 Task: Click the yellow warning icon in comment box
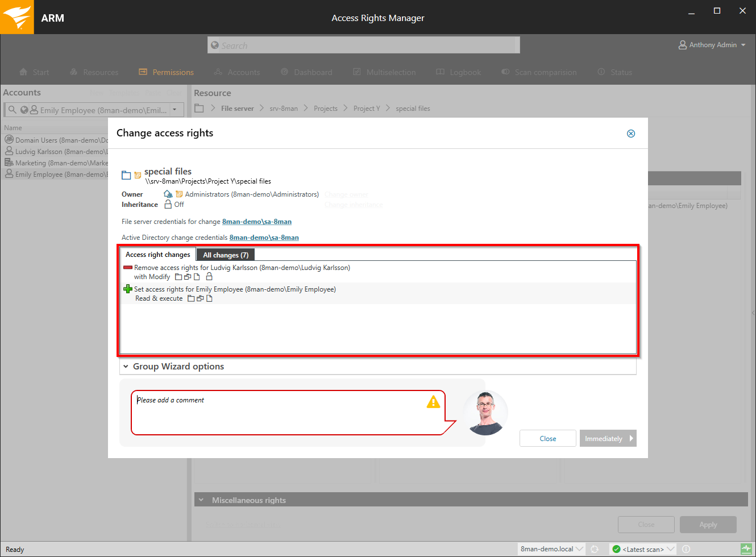tap(433, 402)
